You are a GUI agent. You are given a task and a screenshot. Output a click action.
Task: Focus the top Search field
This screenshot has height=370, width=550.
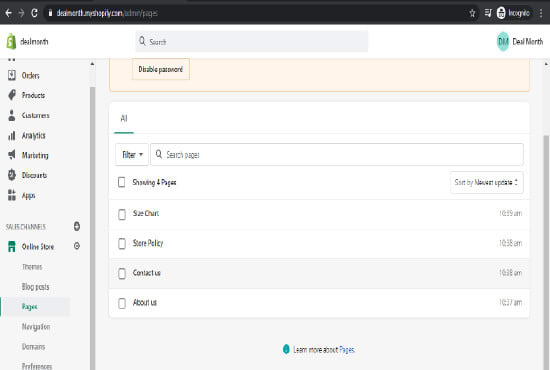point(252,41)
